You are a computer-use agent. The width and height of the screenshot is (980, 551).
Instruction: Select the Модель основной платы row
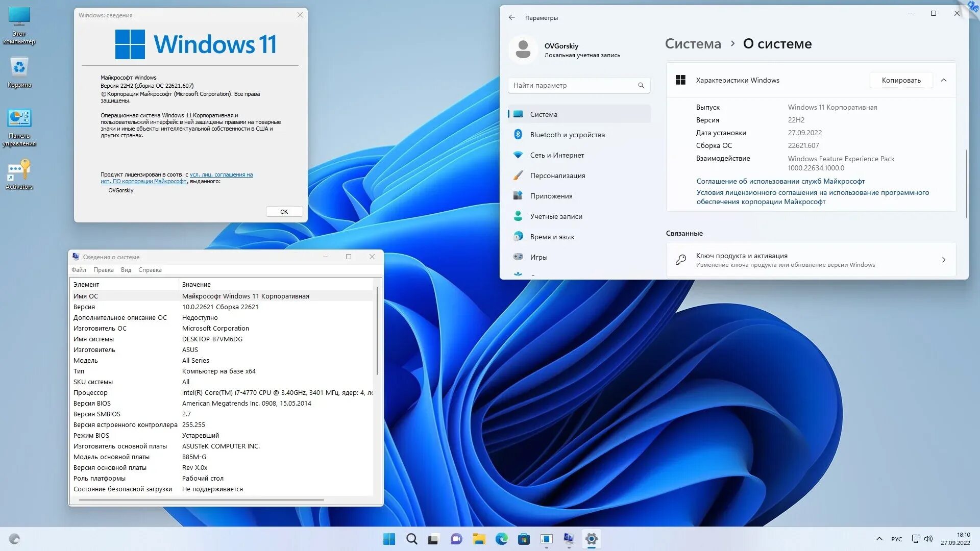(223, 457)
